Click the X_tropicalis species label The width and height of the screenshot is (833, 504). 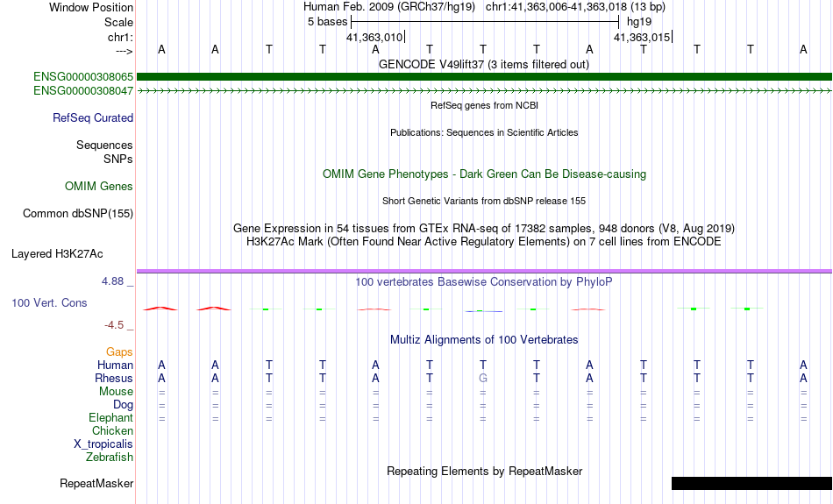pyautogui.click(x=103, y=444)
